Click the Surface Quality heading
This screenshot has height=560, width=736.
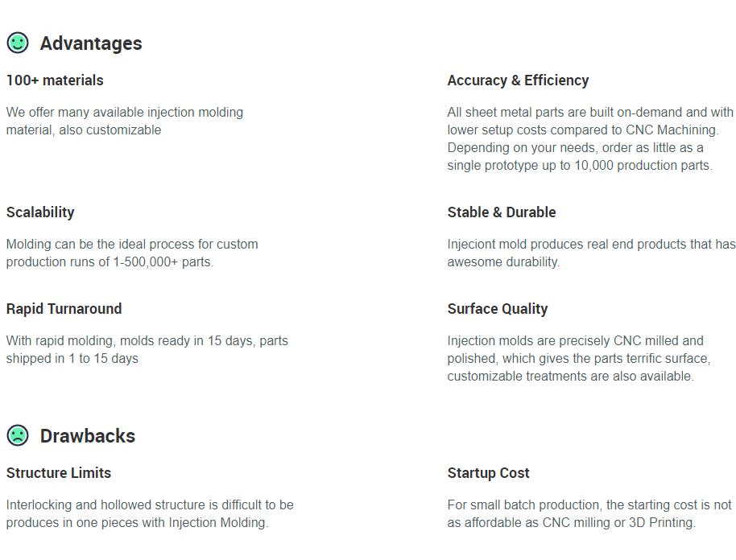[498, 309]
